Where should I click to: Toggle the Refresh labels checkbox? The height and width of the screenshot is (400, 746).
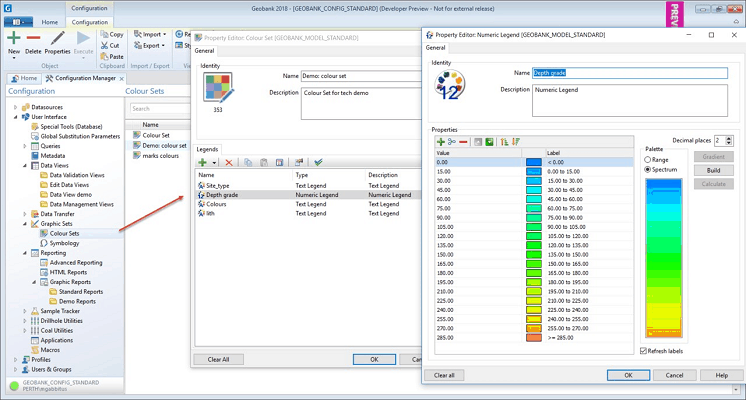click(644, 351)
